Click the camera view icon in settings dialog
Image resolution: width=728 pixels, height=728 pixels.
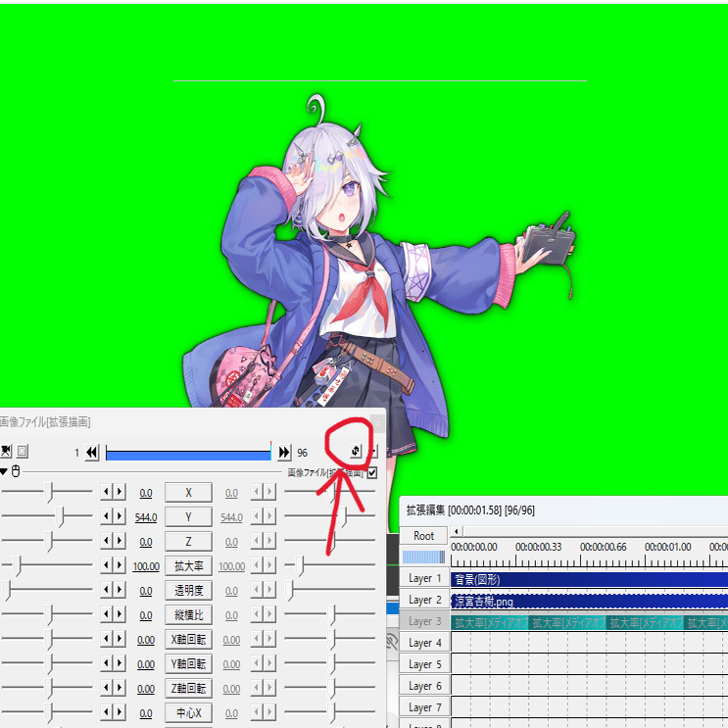coord(6,451)
